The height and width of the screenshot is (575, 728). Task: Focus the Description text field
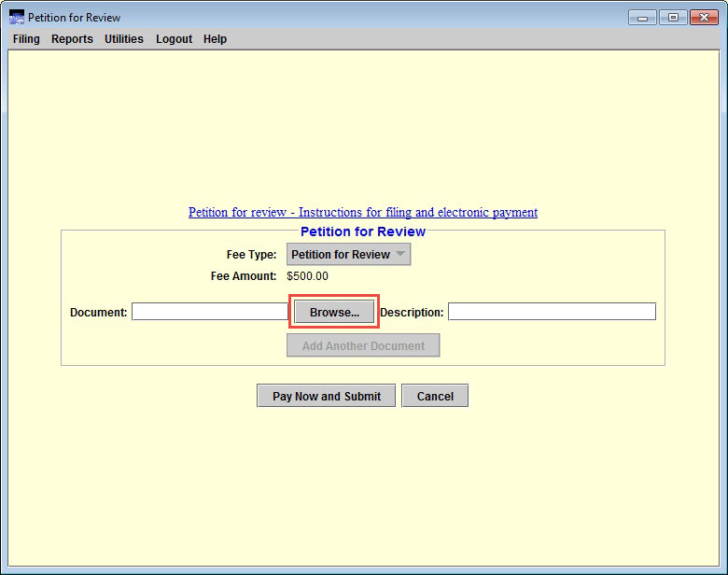pyautogui.click(x=552, y=312)
